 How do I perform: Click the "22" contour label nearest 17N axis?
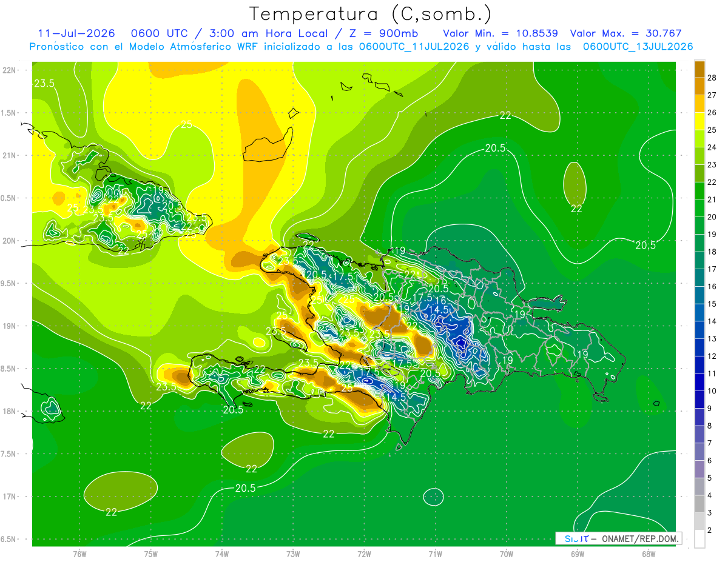tap(111, 512)
